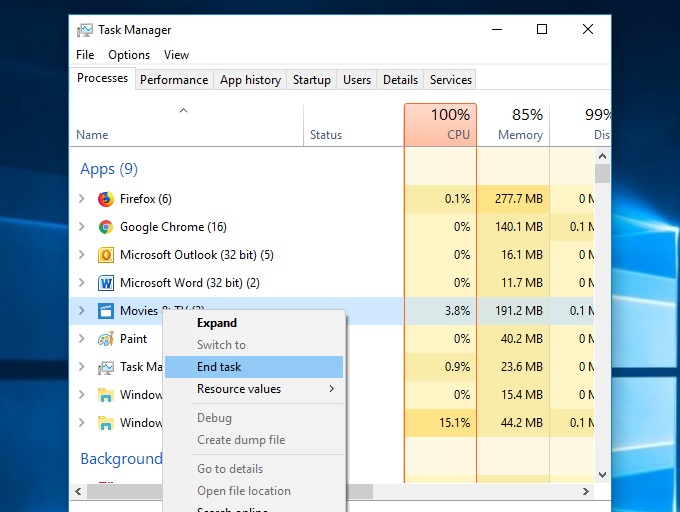Select the Movies & TV app icon
This screenshot has height=512, width=680.
point(106,311)
